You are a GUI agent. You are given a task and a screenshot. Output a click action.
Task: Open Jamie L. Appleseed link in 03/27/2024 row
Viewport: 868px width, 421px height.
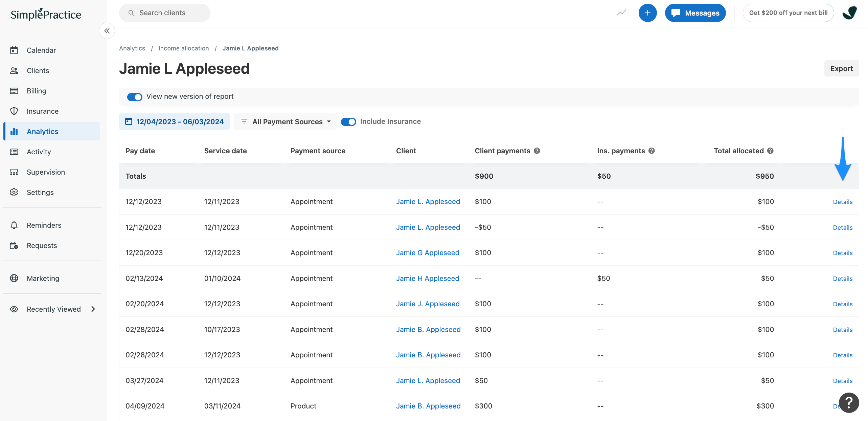(x=428, y=380)
